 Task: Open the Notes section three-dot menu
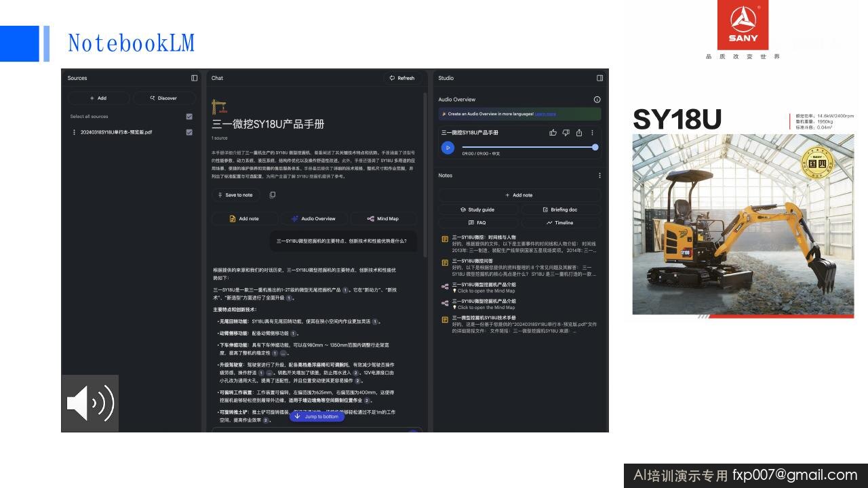tap(599, 176)
